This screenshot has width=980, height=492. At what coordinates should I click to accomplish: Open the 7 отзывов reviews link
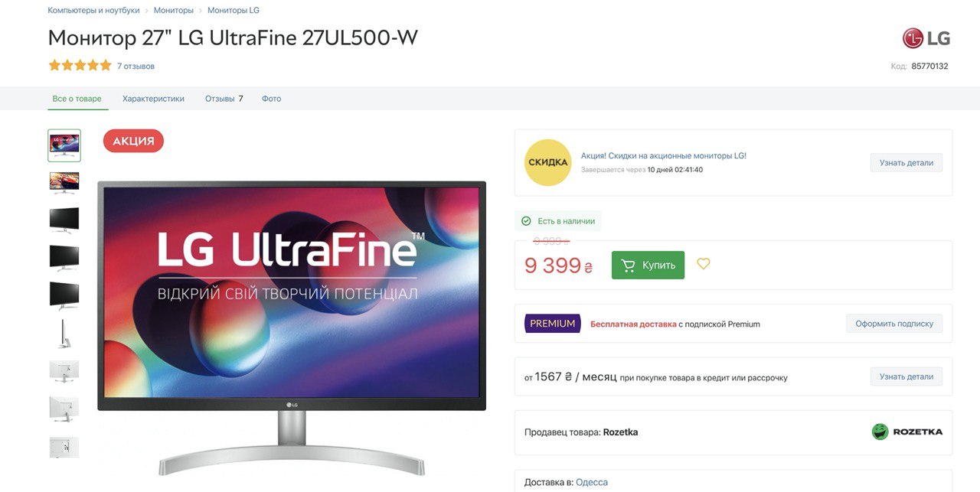pos(136,67)
